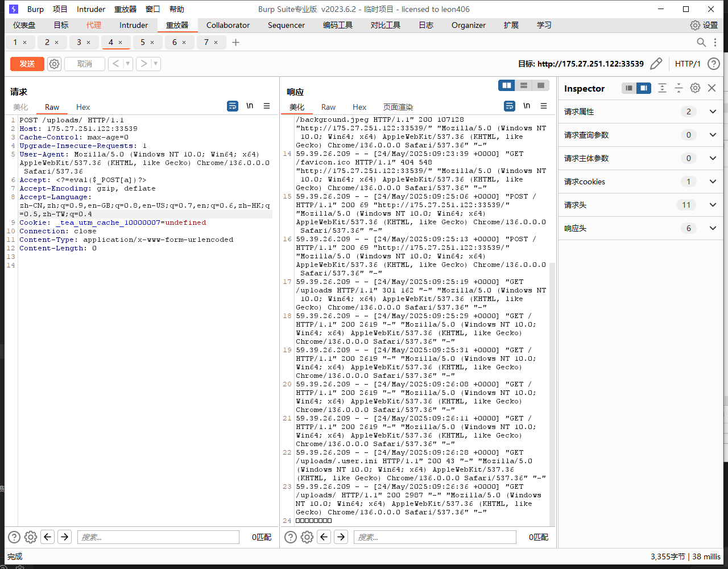This screenshot has height=569, width=728.
Task: Click the response pane vertical scrollbar
Action: tap(552, 394)
